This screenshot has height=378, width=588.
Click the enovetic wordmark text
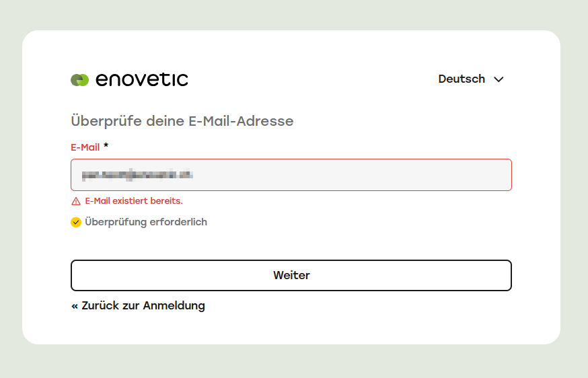(142, 79)
